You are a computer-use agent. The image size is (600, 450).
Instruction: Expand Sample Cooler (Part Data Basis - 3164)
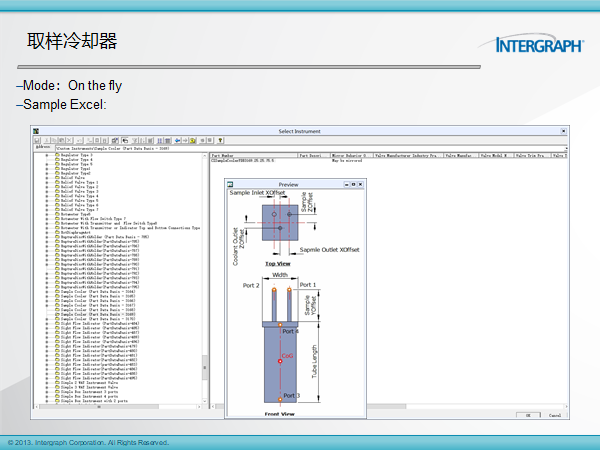tap(47, 292)
